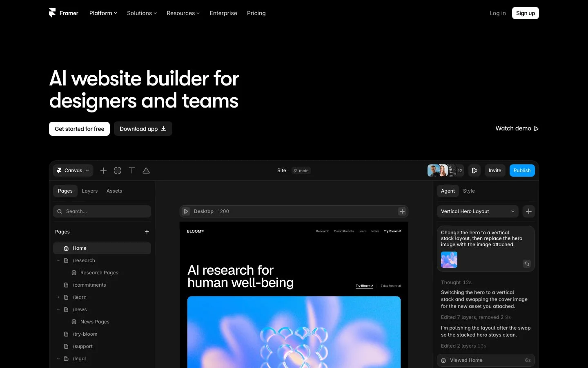The width and height of the screenshot is (588, 368).
Task: Click the Get started for free button
Action: 80,129
